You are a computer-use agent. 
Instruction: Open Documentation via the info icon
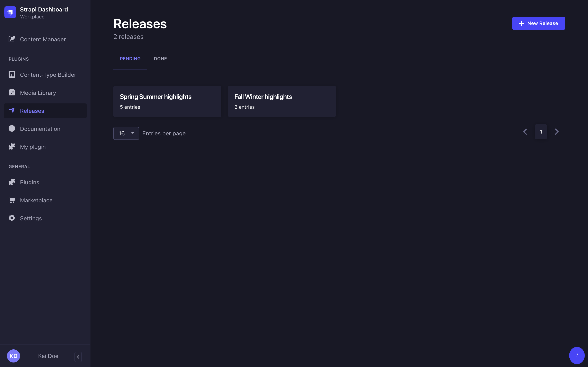[12, 129]
